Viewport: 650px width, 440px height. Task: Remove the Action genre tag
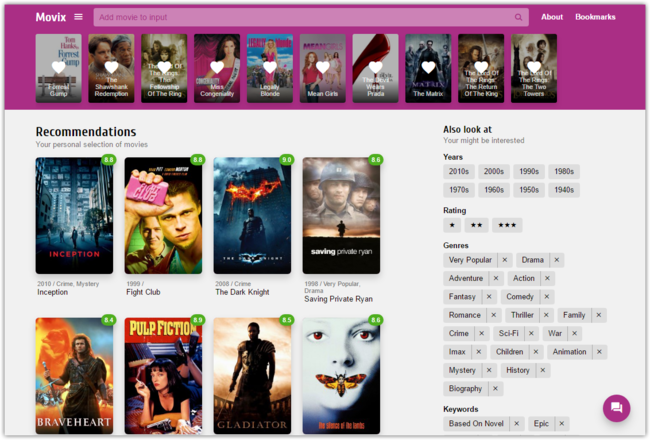click(547, 278)
